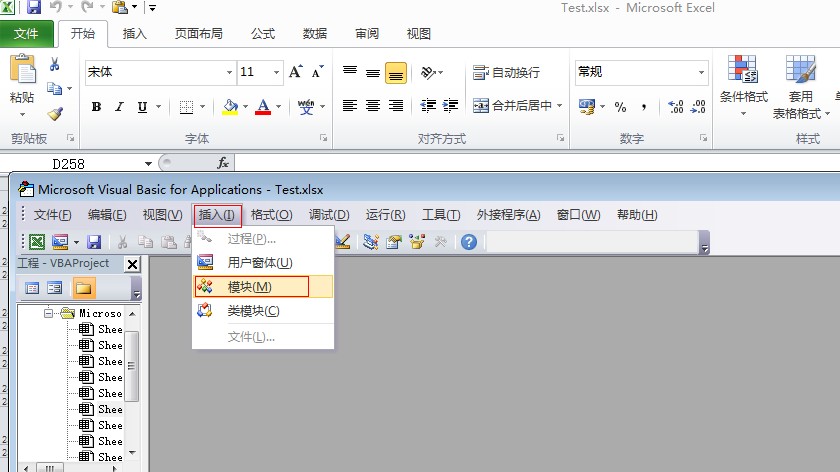Toggle Underline formatting in Excel ribbon

[x=142, y=107]
